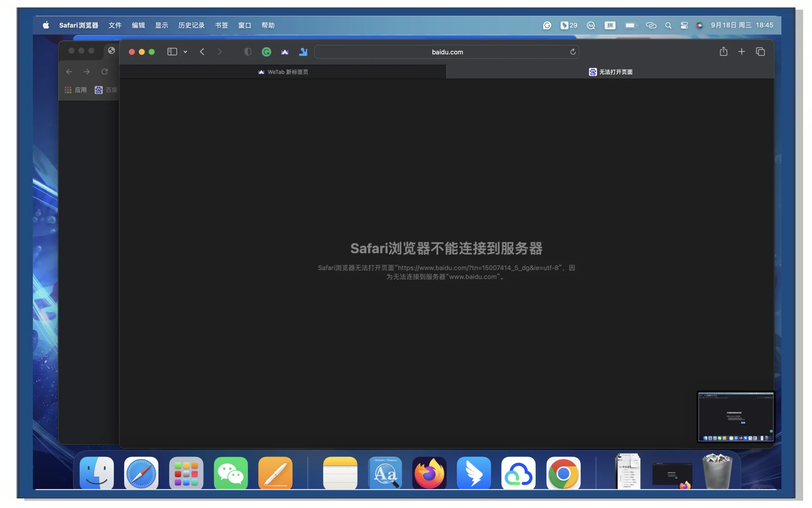Click the Grammarly menu bar icon
812x508 pixels.
point(547,25)
